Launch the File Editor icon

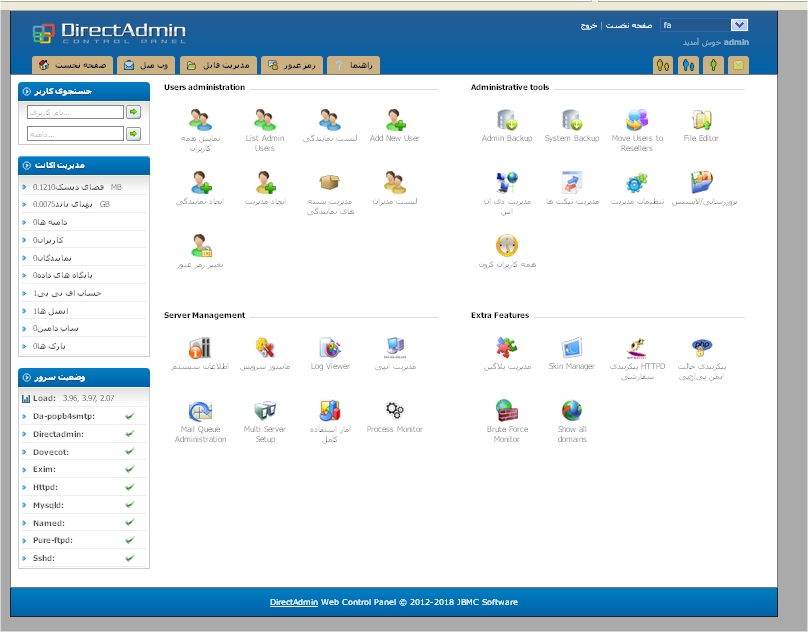click(701, 120)
